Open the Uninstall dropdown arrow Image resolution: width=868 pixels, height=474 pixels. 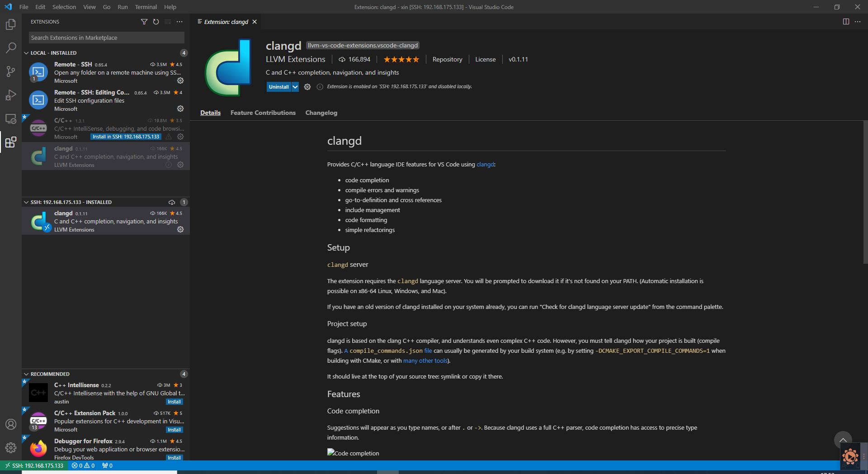295,87
